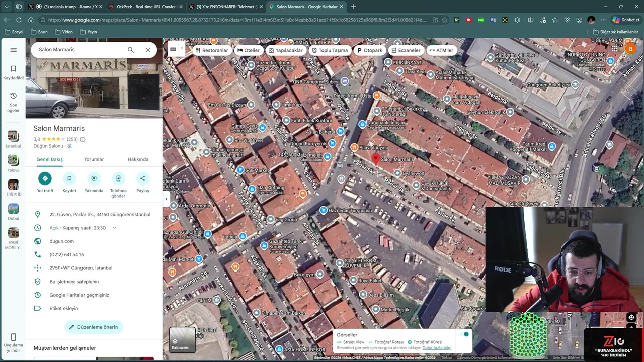Click the Haznedar Turşucusu map marker
This screenshot has width=644, height=362.
324,210
